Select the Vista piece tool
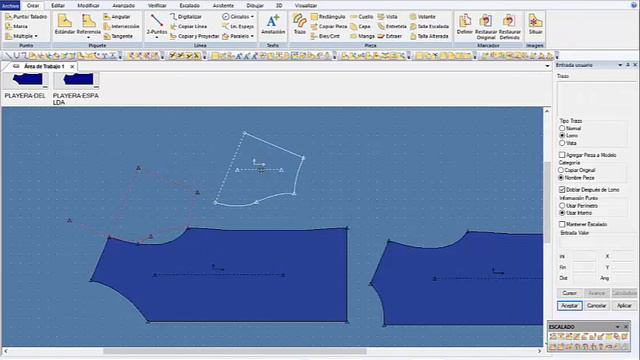 point(387,17)
